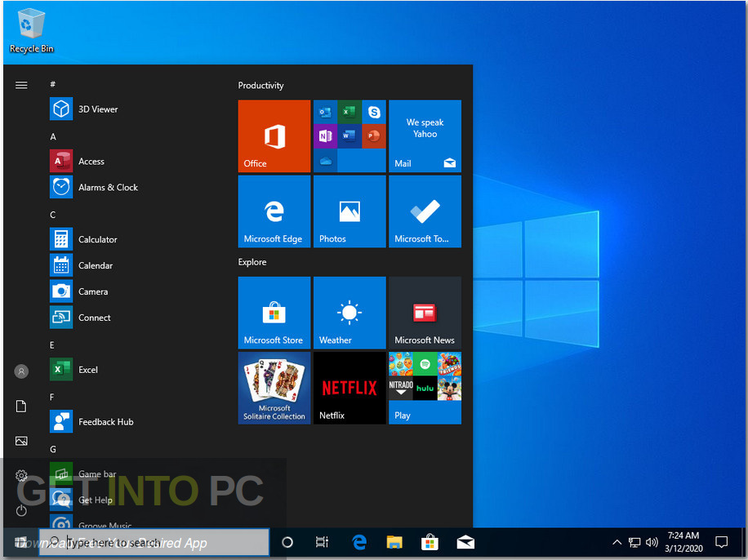Open Microsoft Store from the taskbar
The image size is (748, 560).
tap(430, 542)
